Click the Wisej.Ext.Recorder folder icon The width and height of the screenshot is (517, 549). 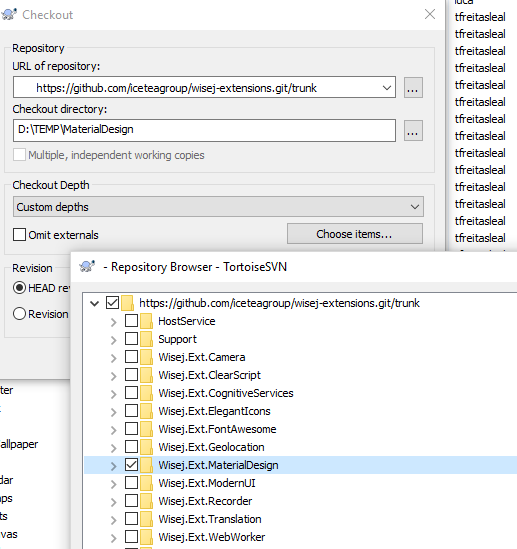tap(146, 501)
